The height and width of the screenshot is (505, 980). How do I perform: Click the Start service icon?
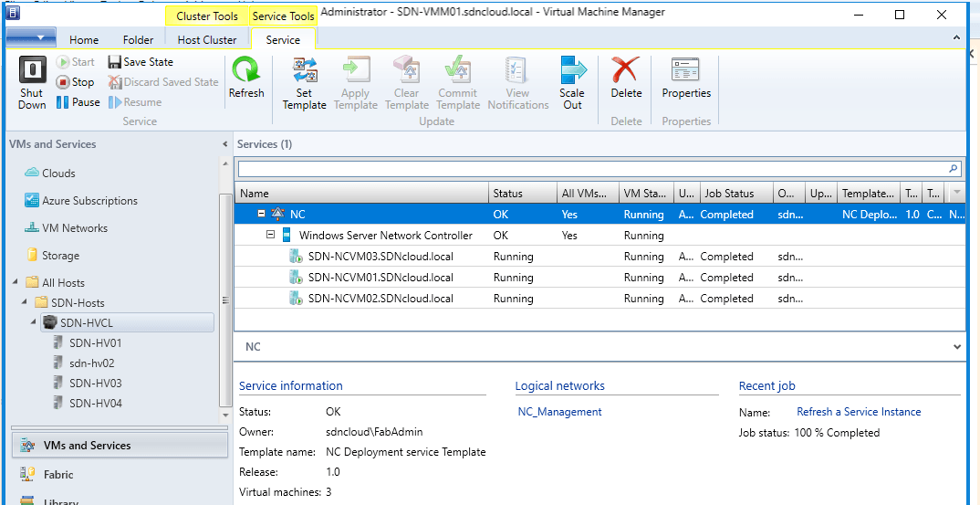(x=62, y=62)
